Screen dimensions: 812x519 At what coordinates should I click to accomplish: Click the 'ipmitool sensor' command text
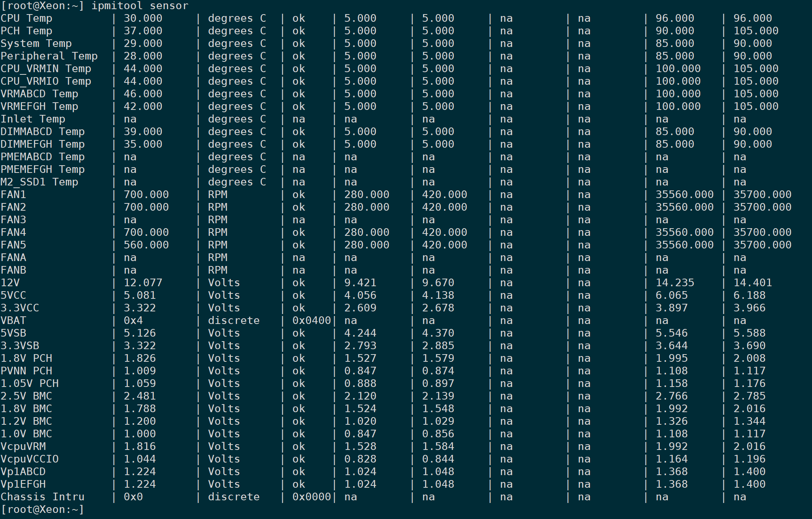point(140,6)
